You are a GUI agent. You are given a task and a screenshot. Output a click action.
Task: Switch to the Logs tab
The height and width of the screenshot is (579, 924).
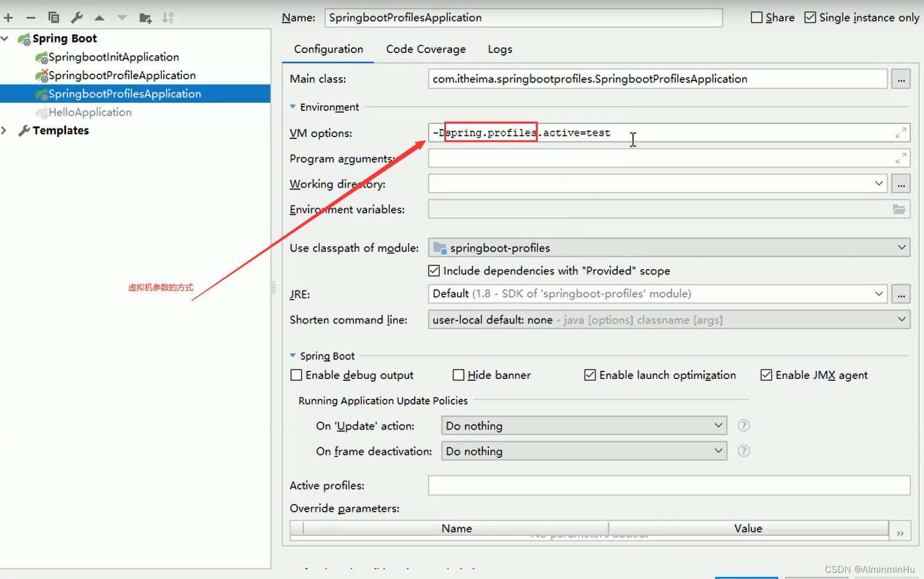pyautogui.click(x=500, y=49)
